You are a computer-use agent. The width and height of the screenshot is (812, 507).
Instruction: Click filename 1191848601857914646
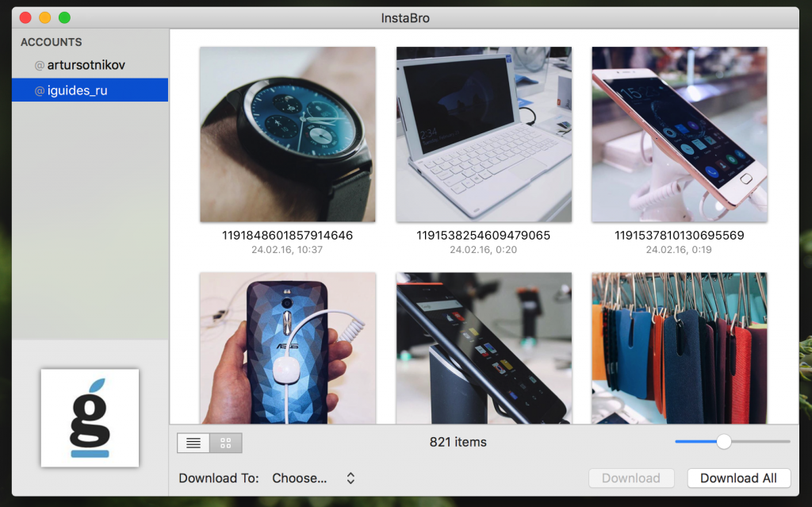tap(287, 236)
